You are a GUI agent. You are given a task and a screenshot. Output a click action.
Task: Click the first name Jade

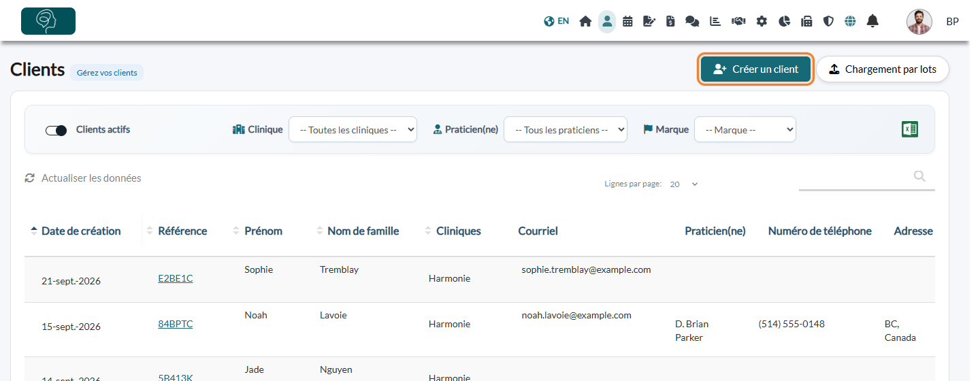(255, 369)
